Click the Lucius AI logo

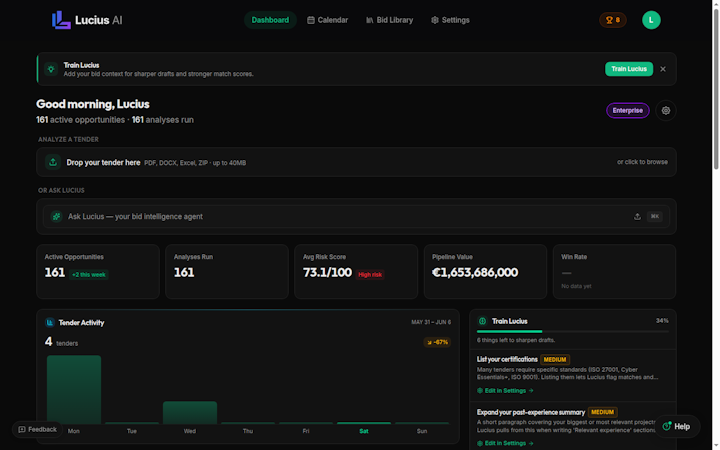[87, 20]
